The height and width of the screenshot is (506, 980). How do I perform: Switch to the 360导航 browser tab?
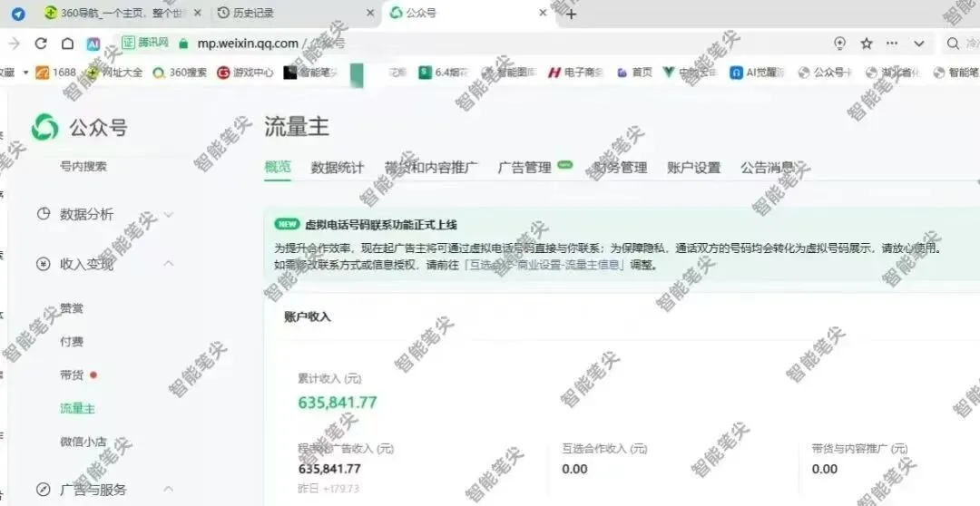click(122, 13)
